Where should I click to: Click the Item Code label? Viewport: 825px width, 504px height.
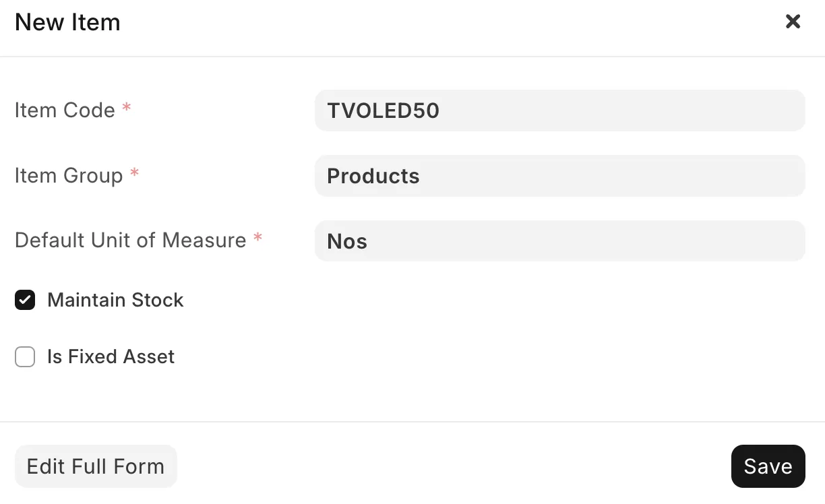pos(65,110)
